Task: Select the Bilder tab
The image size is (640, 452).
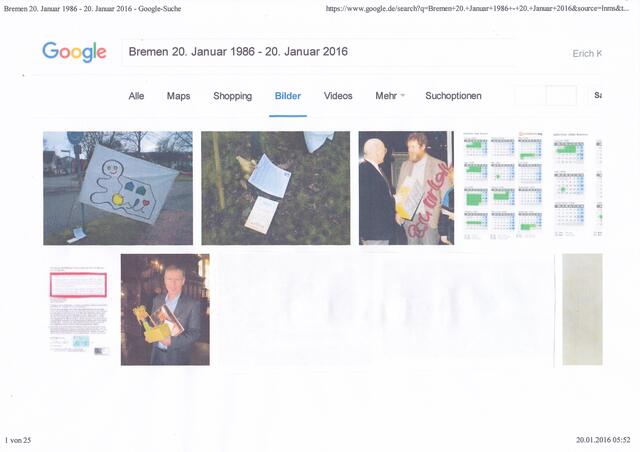Action: (x=288, y=96)
